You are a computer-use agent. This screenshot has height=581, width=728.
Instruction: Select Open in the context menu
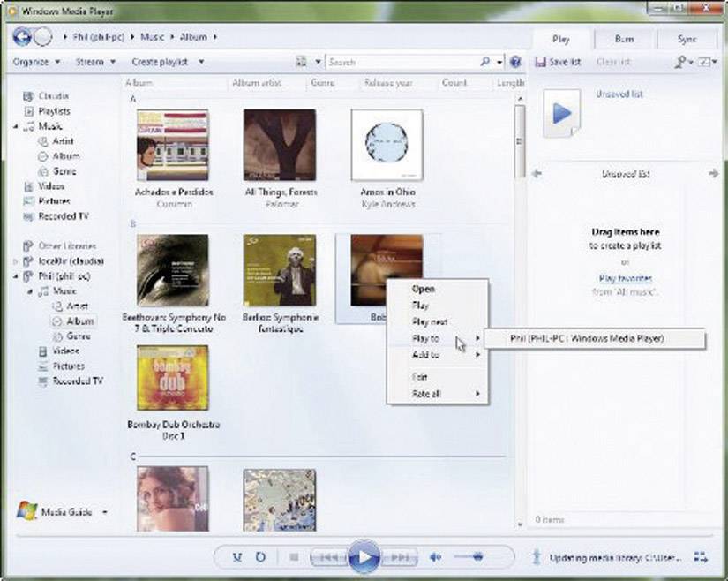[438, 289]
